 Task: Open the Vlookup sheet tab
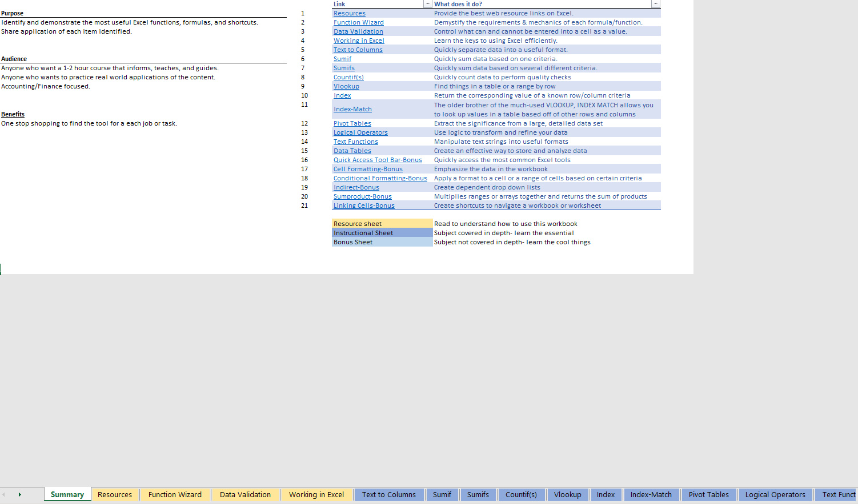[x=568, y=495]
